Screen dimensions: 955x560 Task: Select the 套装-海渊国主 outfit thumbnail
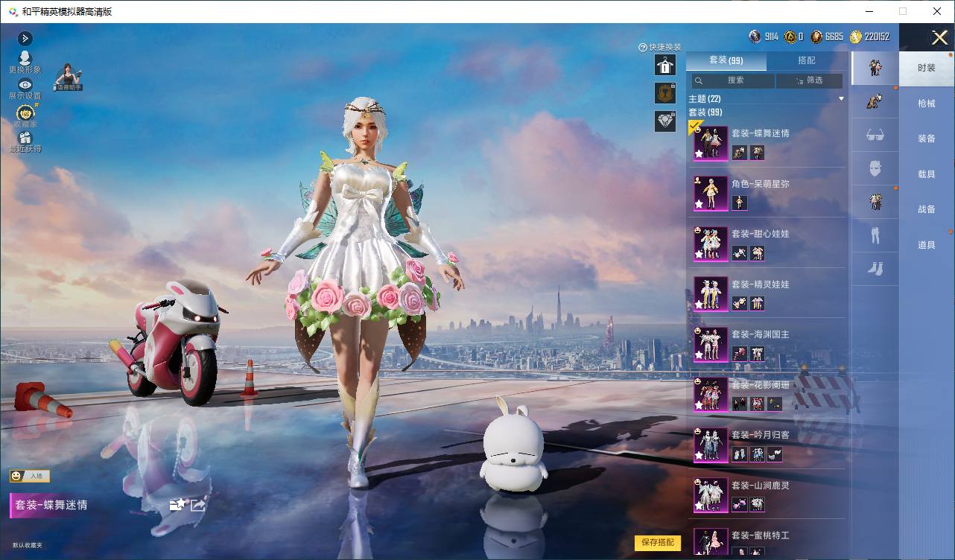pyautogui.click(x=711, y=344)
